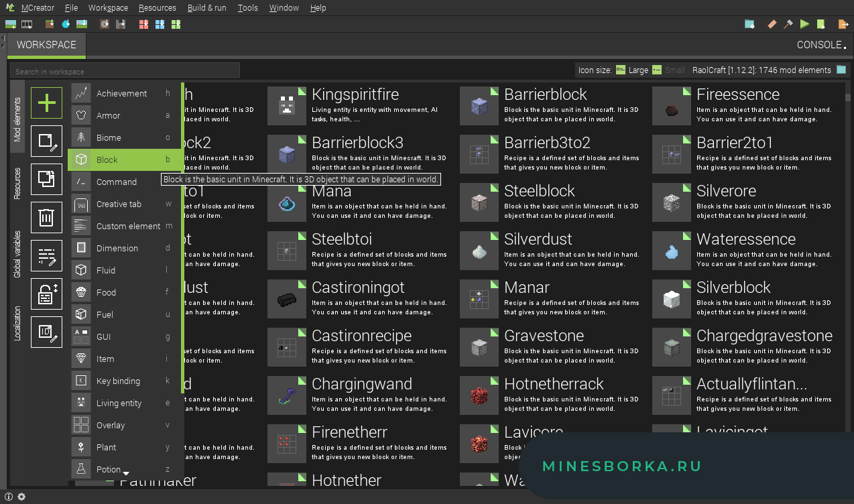Open the Window menu
Viewport: 854px width, 504px height.
(x=284, y=8)
